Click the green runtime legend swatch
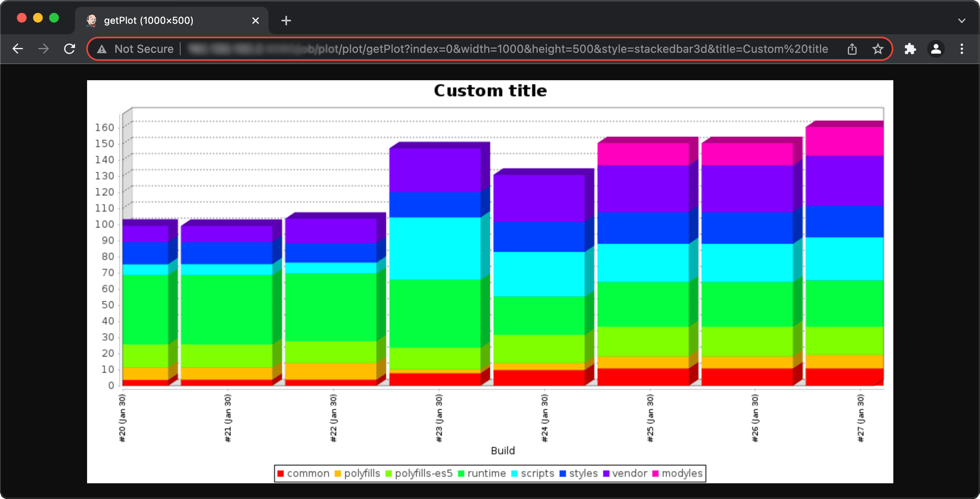Viewport: 980px width, 499px height. tap(461, 474)
